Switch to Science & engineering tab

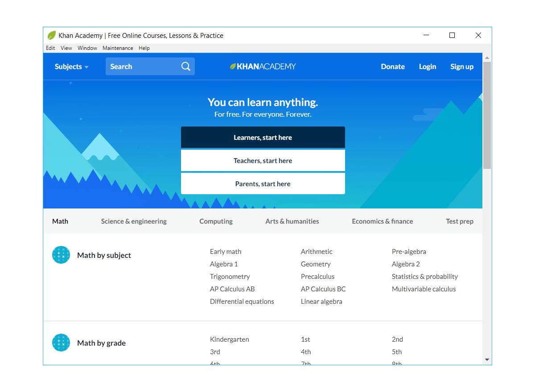[x=134, y=221]
